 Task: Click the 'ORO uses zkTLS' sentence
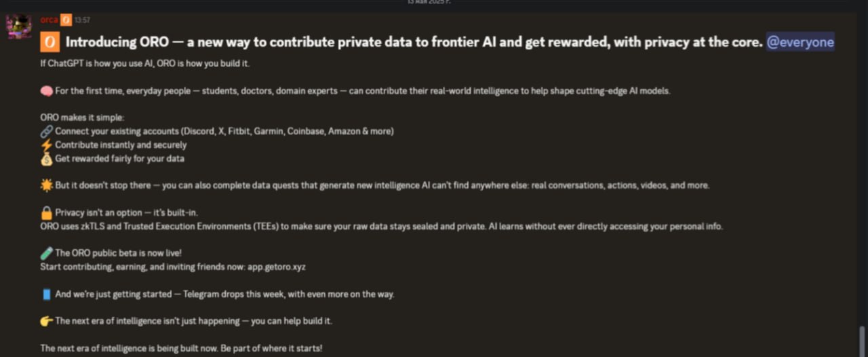pyautogui.click(x=381, y=226)
